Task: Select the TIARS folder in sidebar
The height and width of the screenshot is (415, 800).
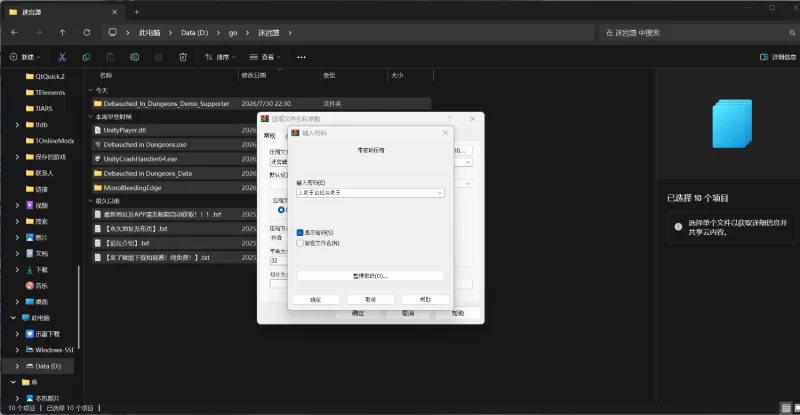Action: [39, 109]
